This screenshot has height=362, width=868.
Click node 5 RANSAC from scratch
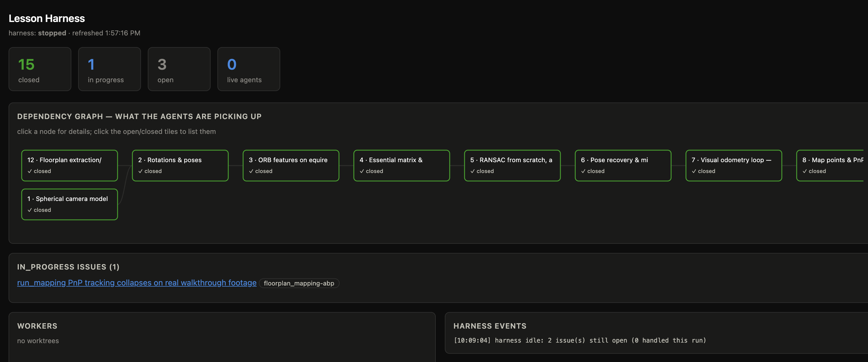pos(512,166)
